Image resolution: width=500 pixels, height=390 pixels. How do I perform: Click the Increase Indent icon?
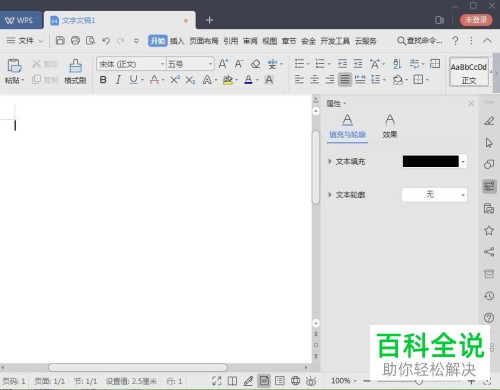[x=358, y=63]
